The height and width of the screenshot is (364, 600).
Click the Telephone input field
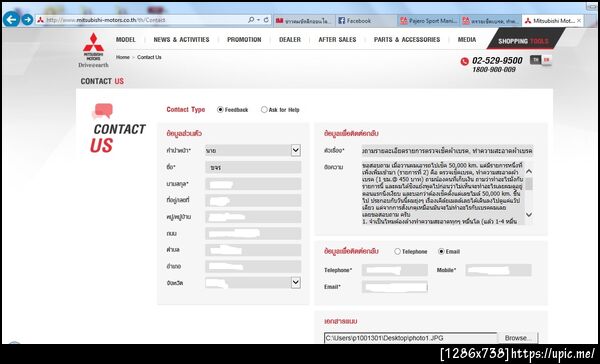[395, 270]
